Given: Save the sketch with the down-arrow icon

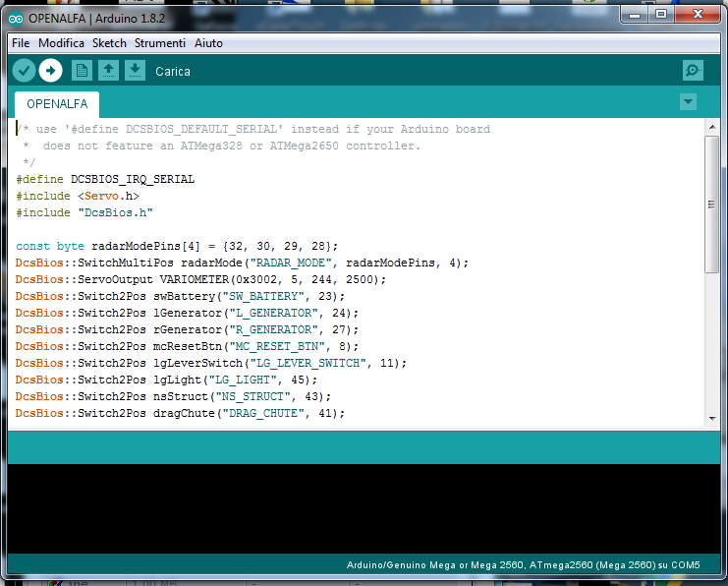Looking at the screenshot, I should pos(136,71).
